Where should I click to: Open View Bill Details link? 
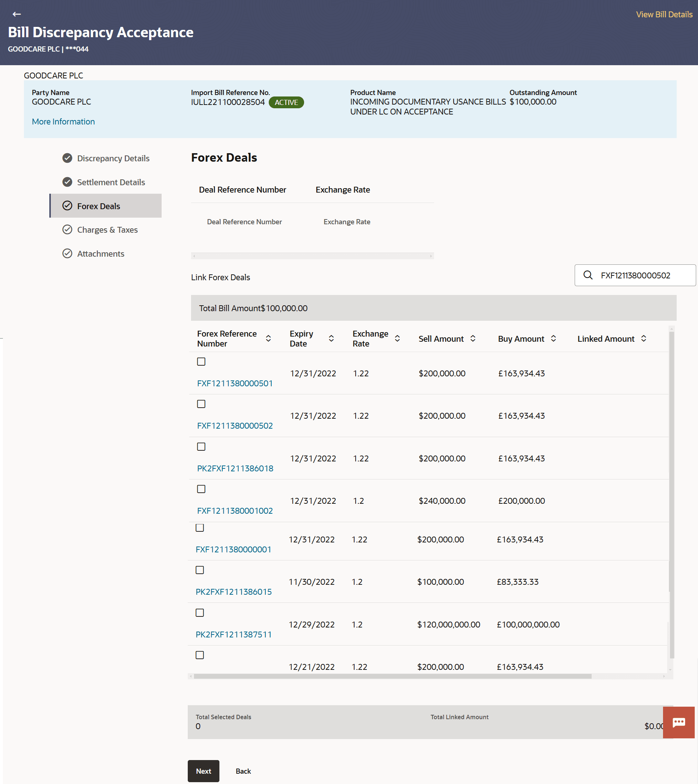click(664, 15)
